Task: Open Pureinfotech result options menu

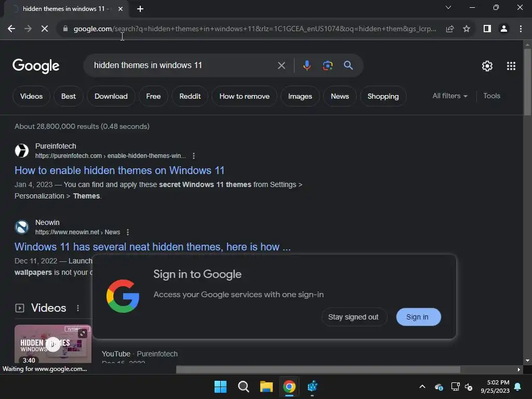Action: click(194, 156)
